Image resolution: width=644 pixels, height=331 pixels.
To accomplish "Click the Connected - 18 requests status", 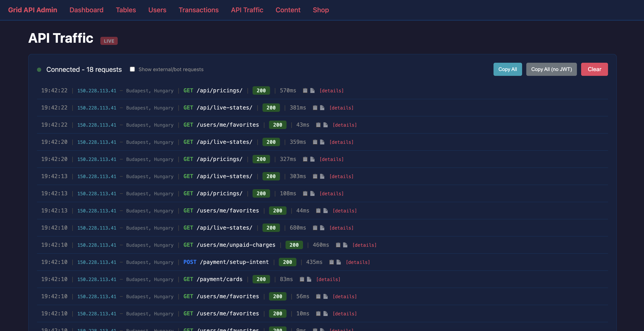I will 84,69.
